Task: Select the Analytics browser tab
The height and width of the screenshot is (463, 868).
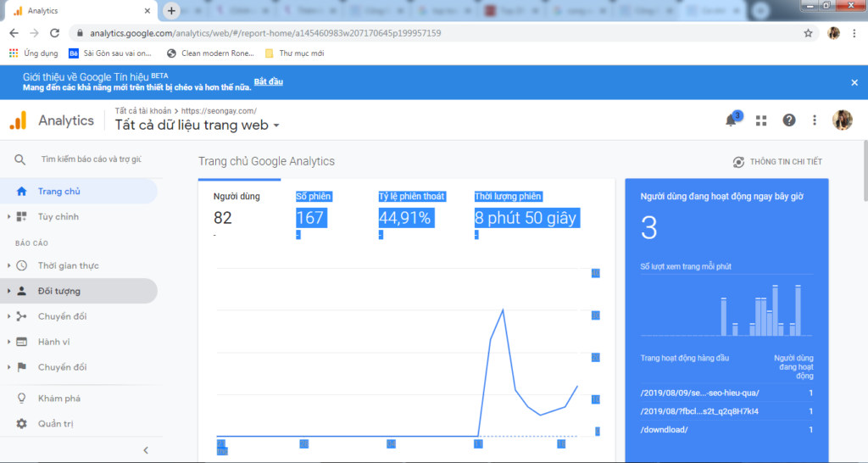Action: click(x=82, y=10)
